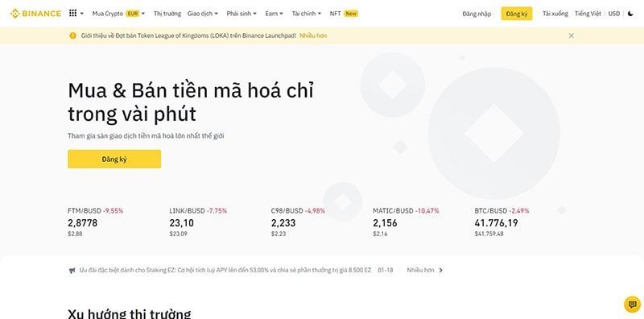Click the large Đăng ký hero button
This screenshot has width=644, height=319.
114,159
